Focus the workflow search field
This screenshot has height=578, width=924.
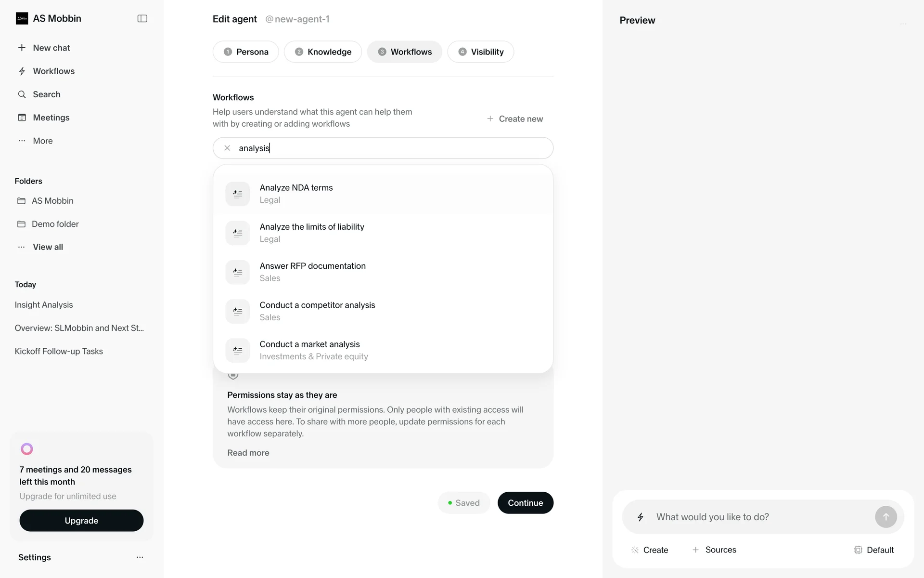pos(395,148)
